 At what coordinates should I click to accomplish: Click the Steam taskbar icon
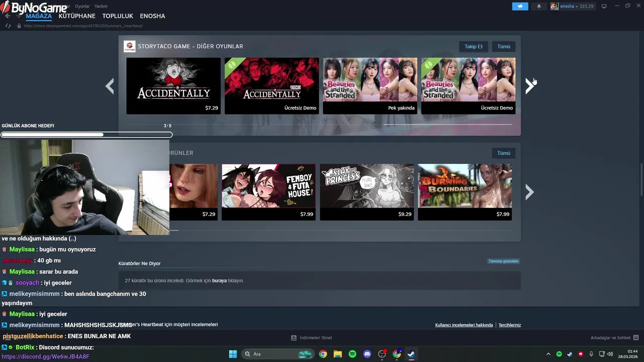coord(412,354)
